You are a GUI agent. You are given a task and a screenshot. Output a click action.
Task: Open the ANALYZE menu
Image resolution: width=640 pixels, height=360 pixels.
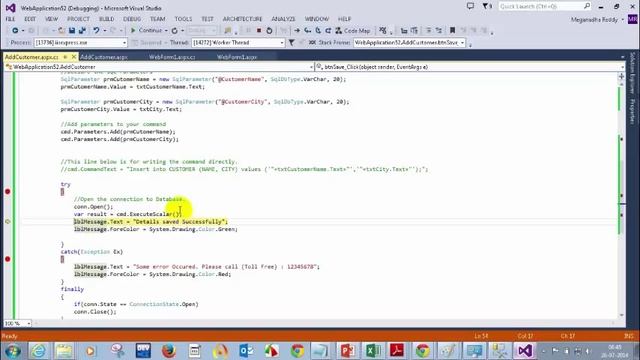(283, 19)
